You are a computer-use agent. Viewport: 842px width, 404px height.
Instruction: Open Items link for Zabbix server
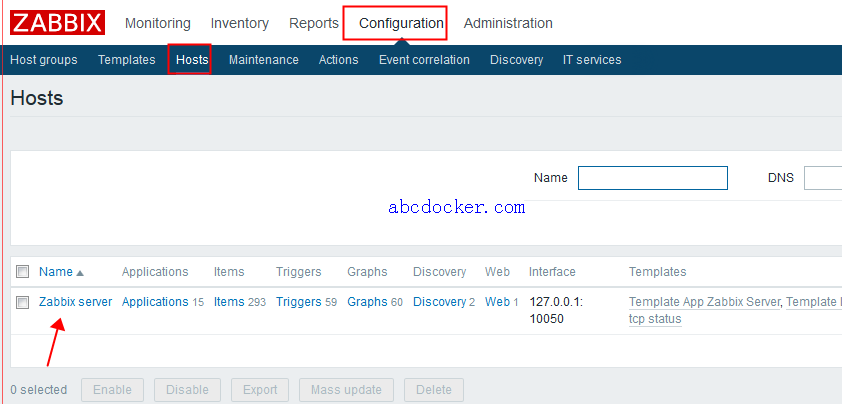pos(229,302)
